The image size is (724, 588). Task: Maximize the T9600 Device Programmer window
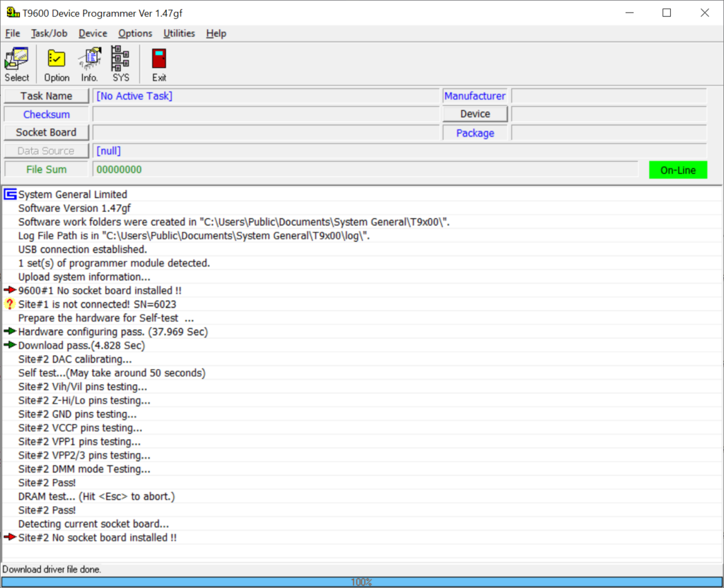pos(666,13)
